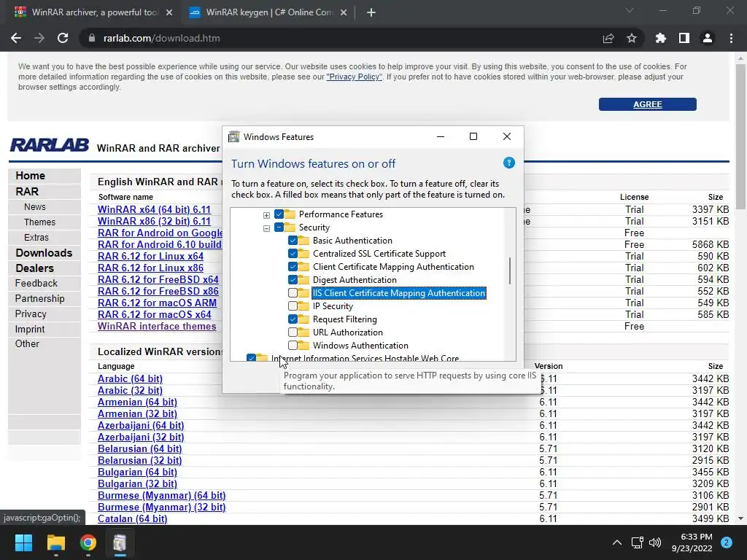Open News in RARLAB sidebar
The width and height of the screenshot is (747, 560).
coord(35,206)
